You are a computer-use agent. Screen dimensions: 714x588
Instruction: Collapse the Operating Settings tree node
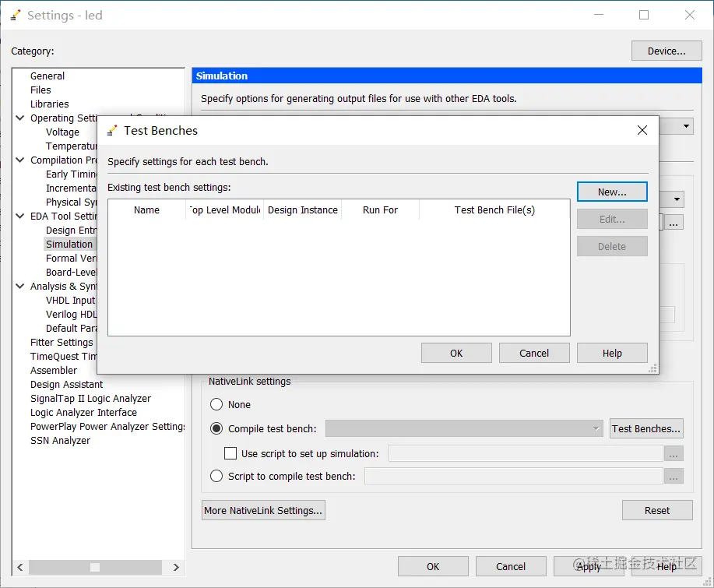point(20,118)
